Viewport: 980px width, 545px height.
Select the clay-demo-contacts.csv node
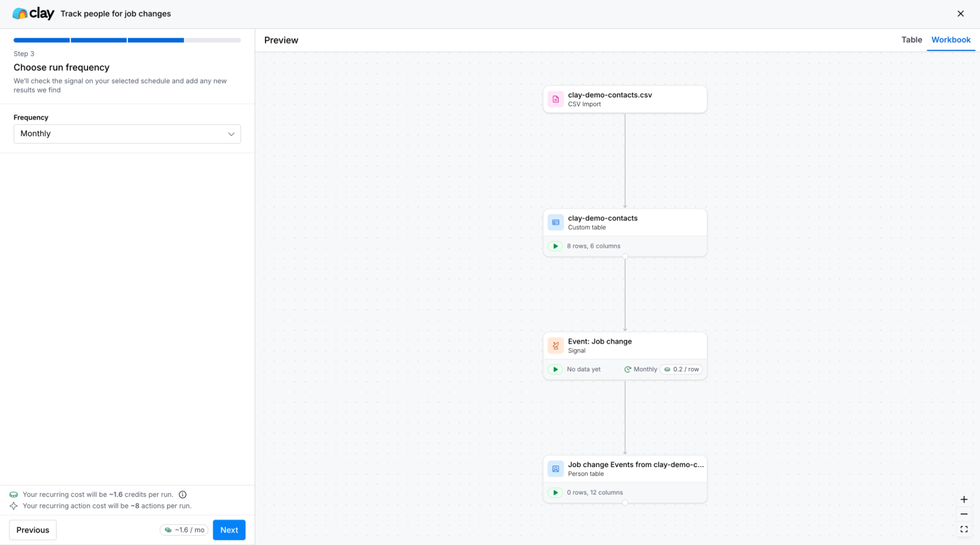click(625, 99)
